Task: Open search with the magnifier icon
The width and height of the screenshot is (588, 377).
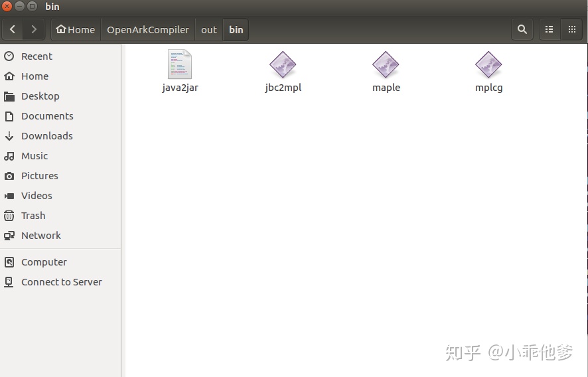Action: (x=522, y=29)
